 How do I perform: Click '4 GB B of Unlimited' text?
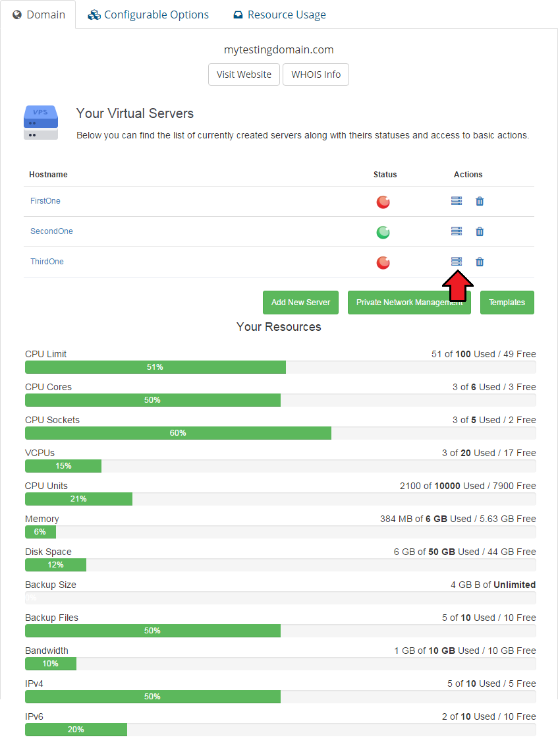(493, 585)
